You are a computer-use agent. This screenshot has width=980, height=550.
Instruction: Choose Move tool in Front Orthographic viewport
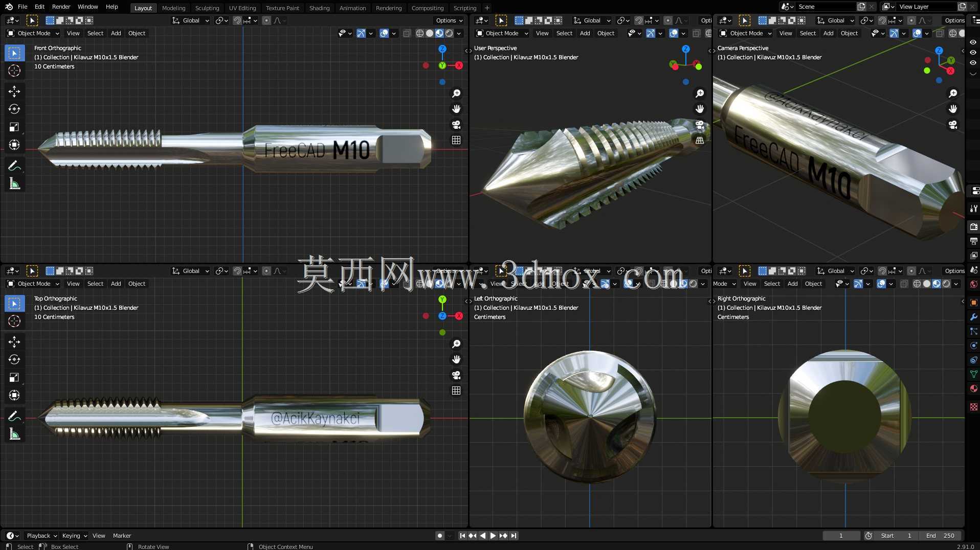point(14,91)
